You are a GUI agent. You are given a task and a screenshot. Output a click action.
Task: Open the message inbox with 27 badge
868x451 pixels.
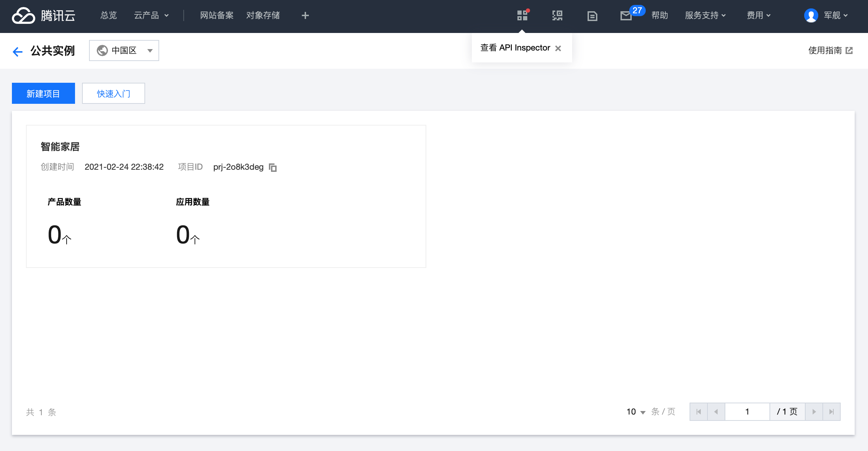626,16
